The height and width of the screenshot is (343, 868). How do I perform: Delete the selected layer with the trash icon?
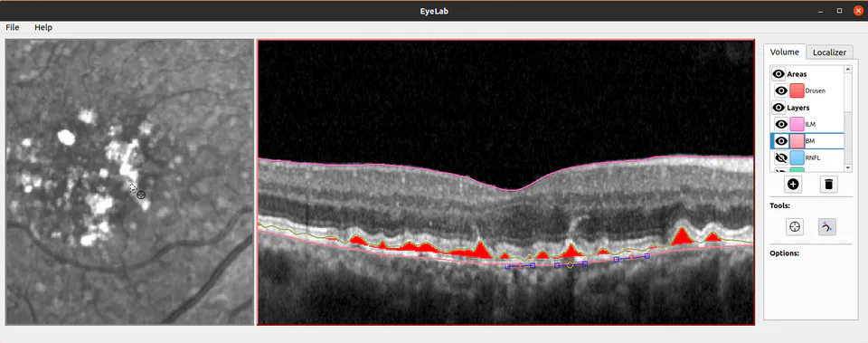click(828, 185)
